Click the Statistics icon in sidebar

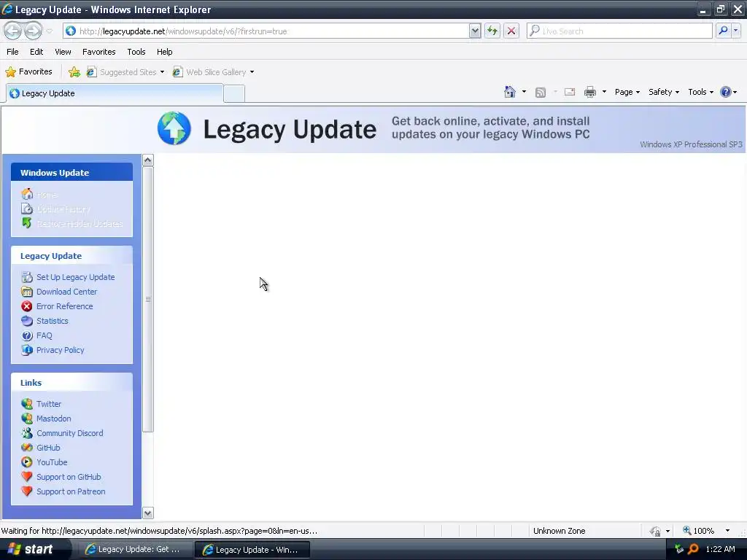(x=27, y=321)
